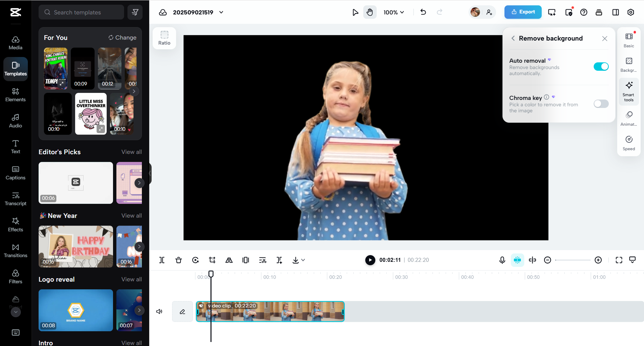Split the clip at playhead
644x346 pixels.
(x=162, y=260)
